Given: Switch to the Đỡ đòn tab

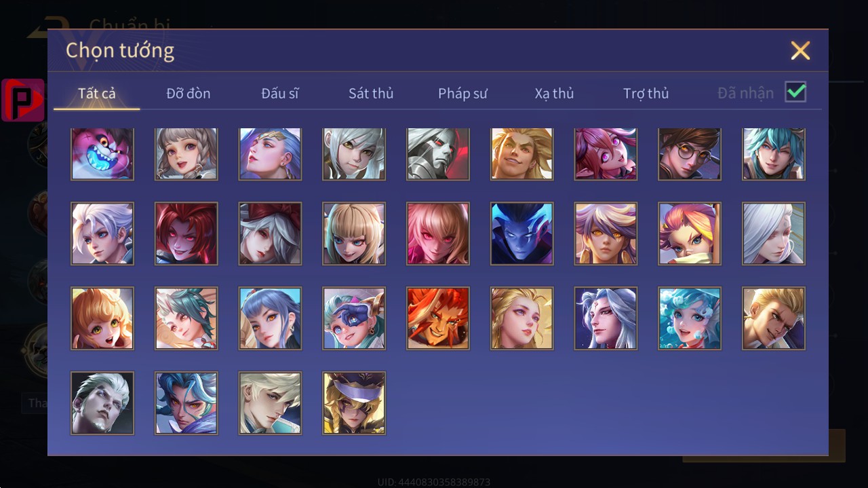Looking at the screenshot, I should click(x=189, y=94).
